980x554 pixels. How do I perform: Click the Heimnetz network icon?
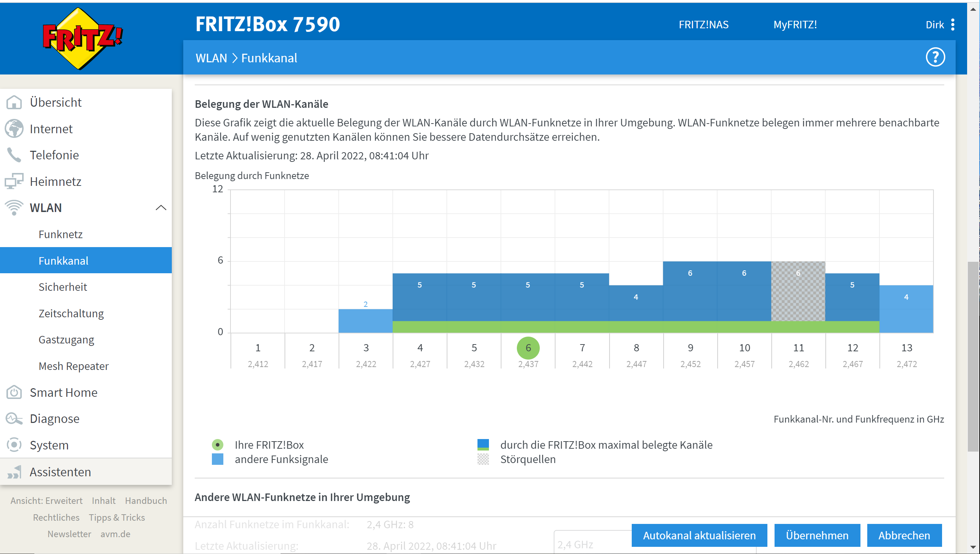pos(14,181)
